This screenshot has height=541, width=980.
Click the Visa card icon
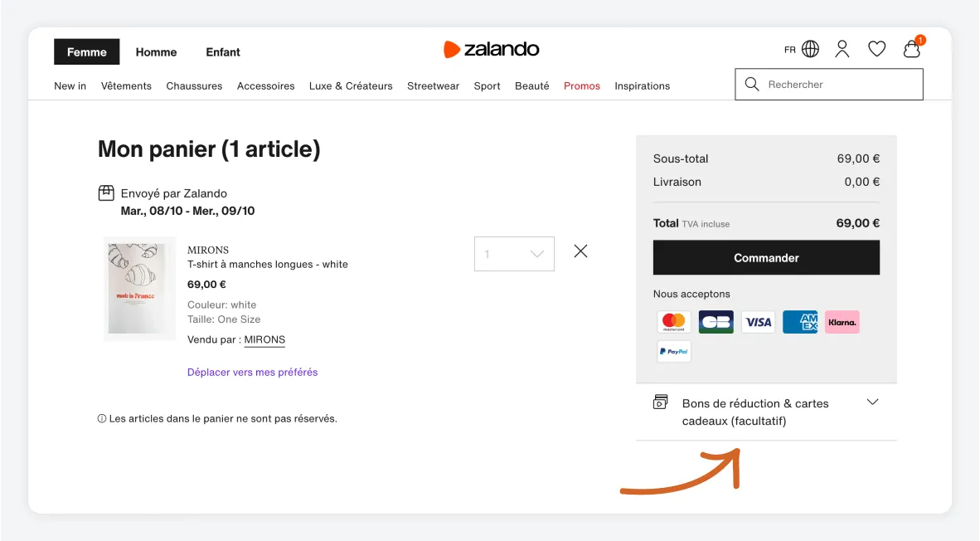point(758,322)
